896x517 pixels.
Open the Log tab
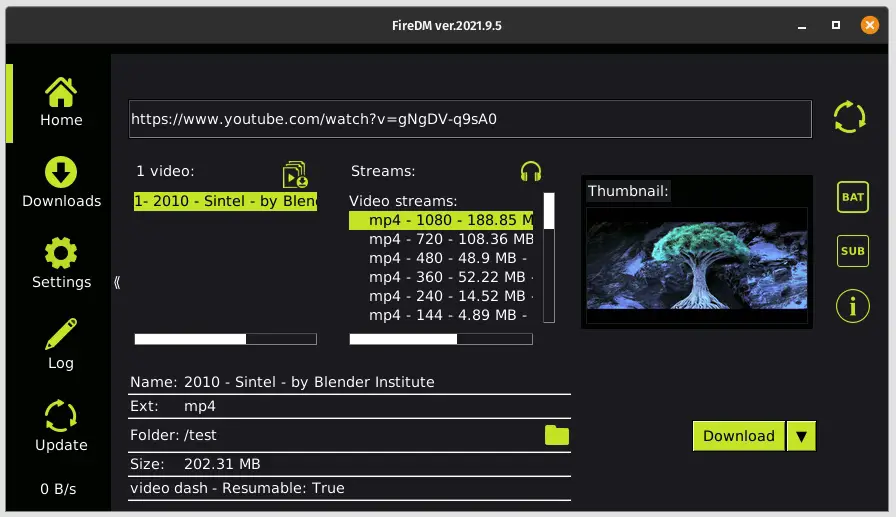[x=61, y=344]
